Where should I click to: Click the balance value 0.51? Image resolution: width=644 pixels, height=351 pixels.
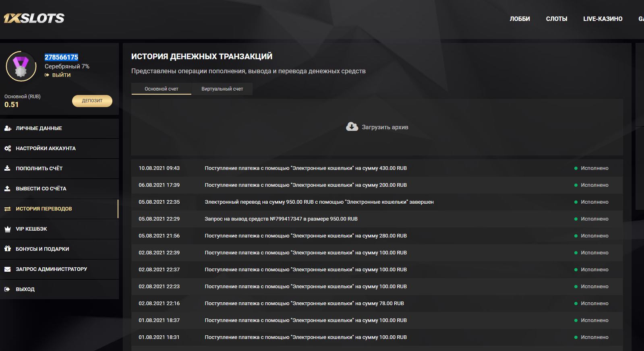(12, 105)
